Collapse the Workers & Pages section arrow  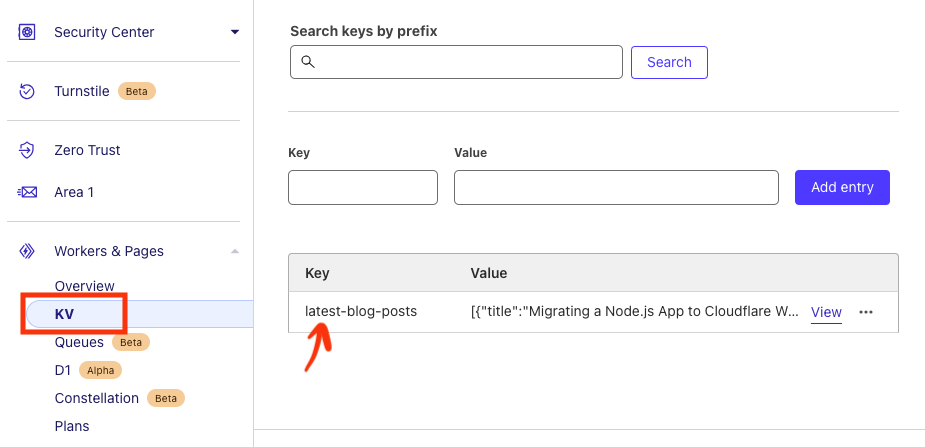coord(235,251)
